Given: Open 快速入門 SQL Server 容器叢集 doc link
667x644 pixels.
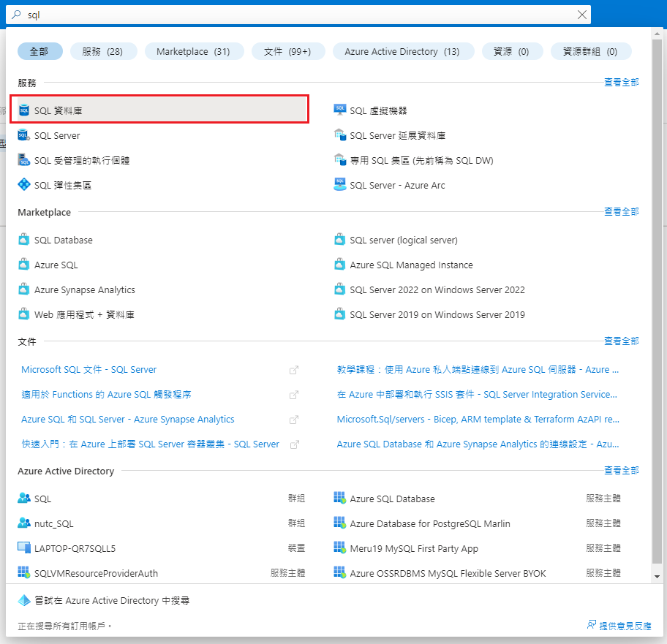Looking at the screenshot, I should click(150, 444).
